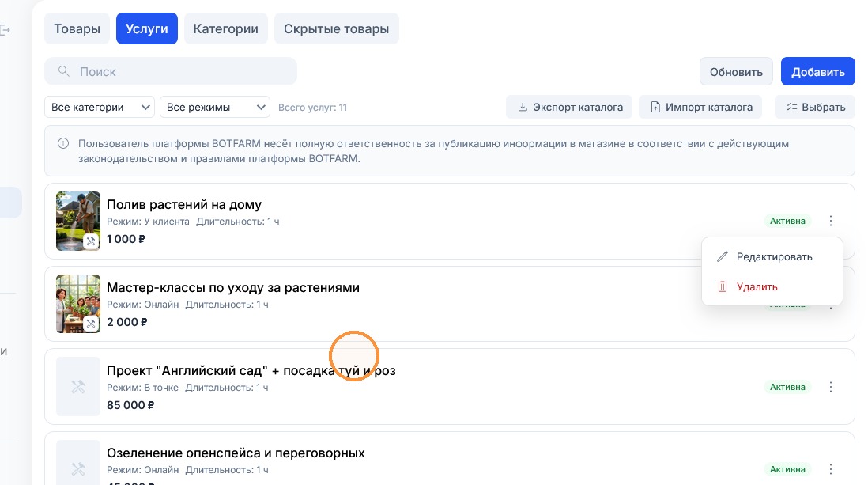This screenshot has width=868, height=485.
Task: Click the Поиск search field
Action: tap(171, 71)
